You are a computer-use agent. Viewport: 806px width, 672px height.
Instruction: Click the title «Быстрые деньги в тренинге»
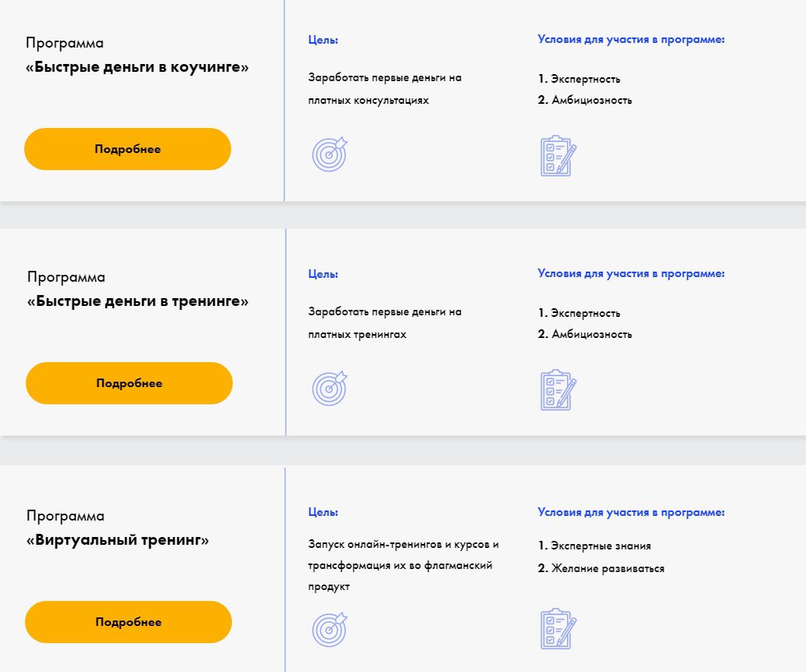point(137,301)
